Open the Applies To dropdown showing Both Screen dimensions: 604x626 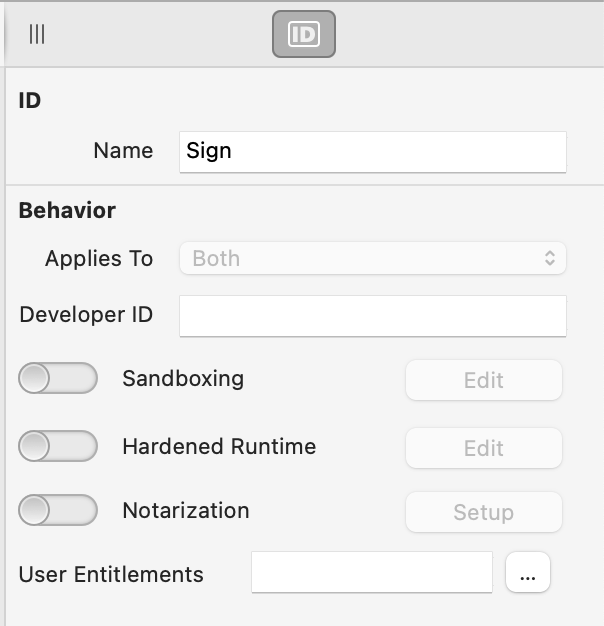[x=372, y=258]
